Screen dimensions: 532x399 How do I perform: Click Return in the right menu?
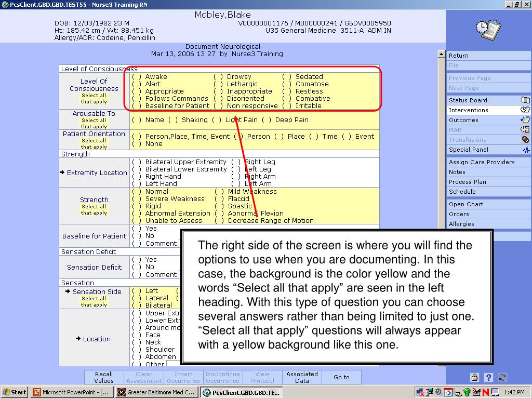click(x=488, y=56)
